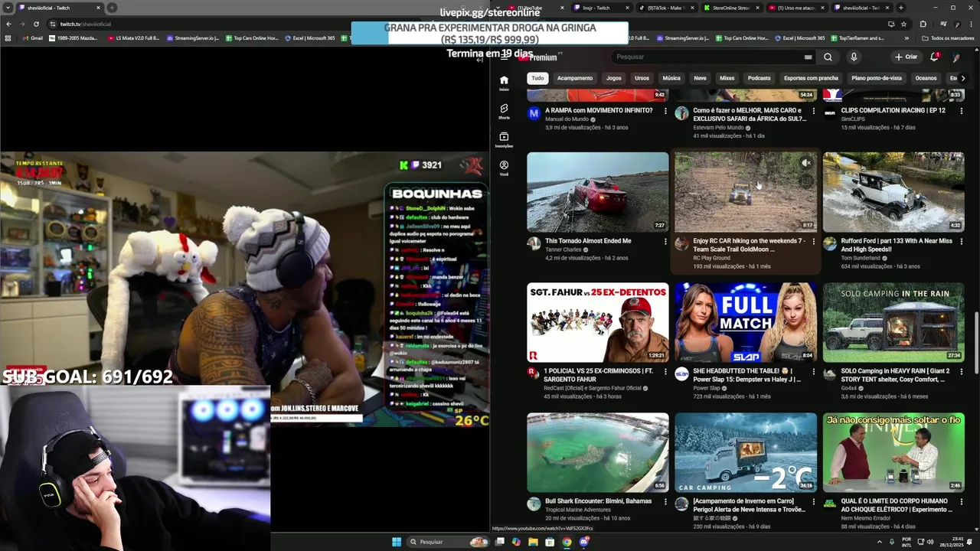Viewport: 980px width, 551px height.
Task: Select the Neve filter chip
Action: click(x=700, y=78)
